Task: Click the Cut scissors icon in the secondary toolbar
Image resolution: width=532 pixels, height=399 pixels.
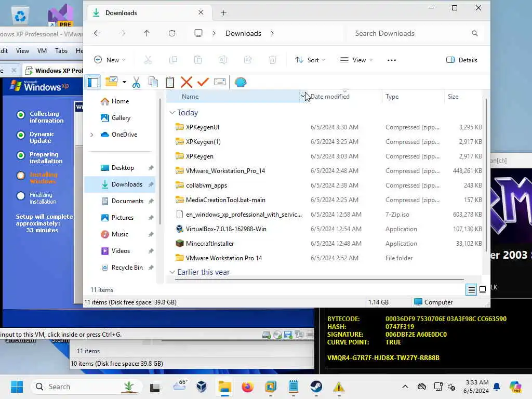Action: coord(137,82)
